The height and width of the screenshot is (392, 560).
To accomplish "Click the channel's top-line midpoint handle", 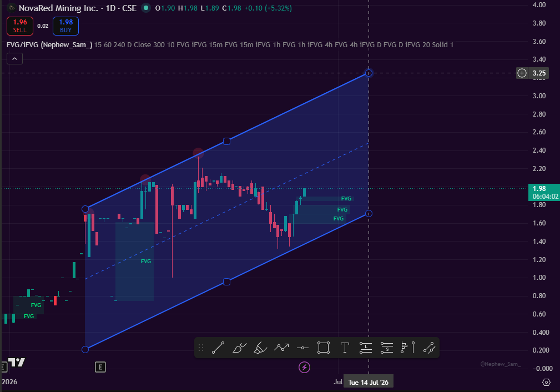I will 226,141.
